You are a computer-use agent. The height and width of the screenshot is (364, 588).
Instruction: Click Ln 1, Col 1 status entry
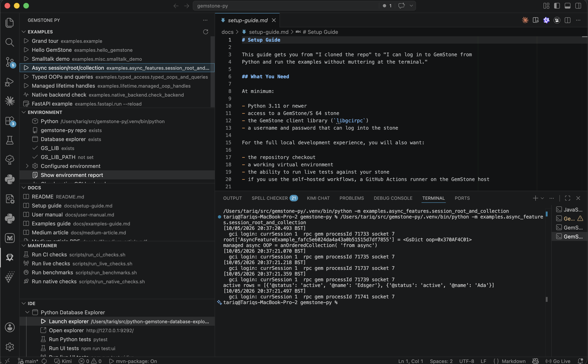411,361
